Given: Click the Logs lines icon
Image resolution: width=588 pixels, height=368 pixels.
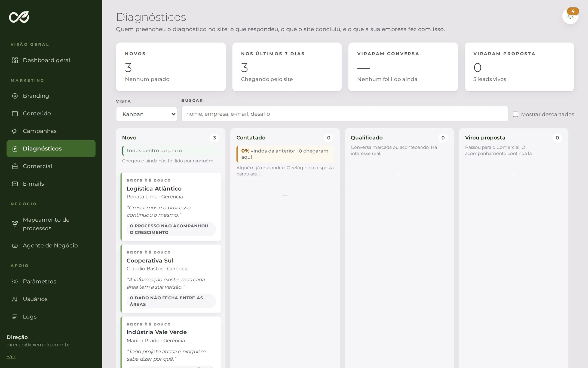Looking at the screenshot, I should coord(15,317).
